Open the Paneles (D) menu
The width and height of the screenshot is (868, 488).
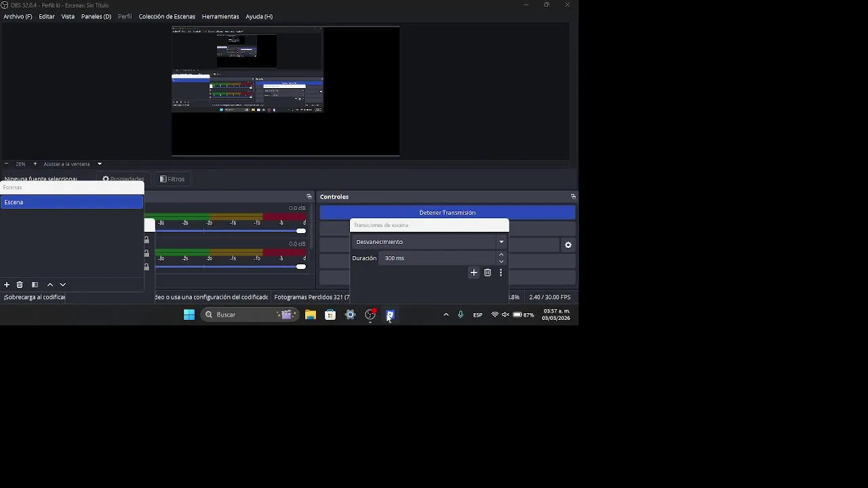pyautogui.click(x=96, y=16)
